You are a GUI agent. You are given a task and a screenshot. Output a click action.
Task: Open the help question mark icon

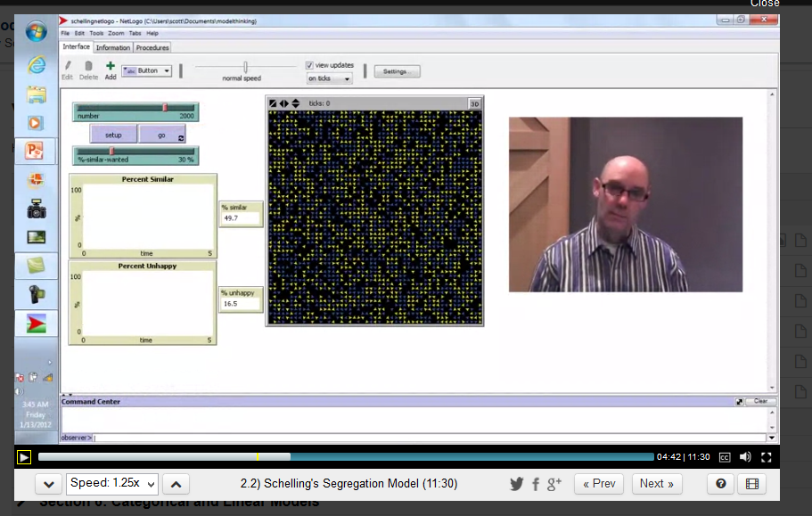coord(720,484)
